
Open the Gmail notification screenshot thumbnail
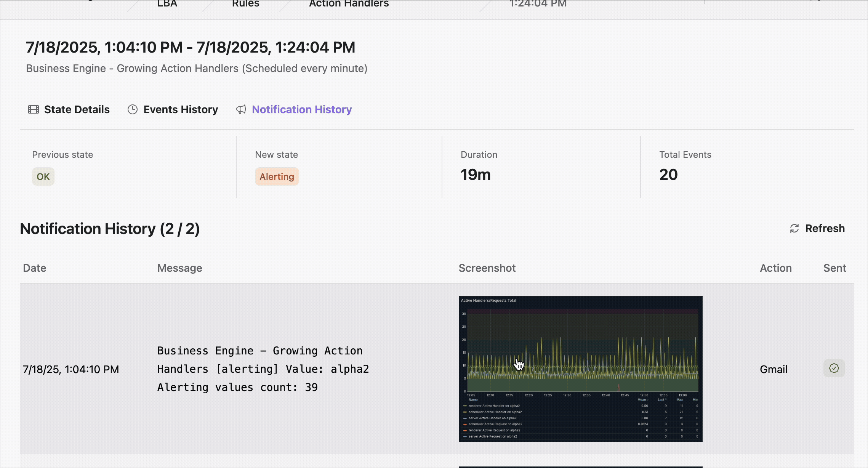(x=580, y=369)
